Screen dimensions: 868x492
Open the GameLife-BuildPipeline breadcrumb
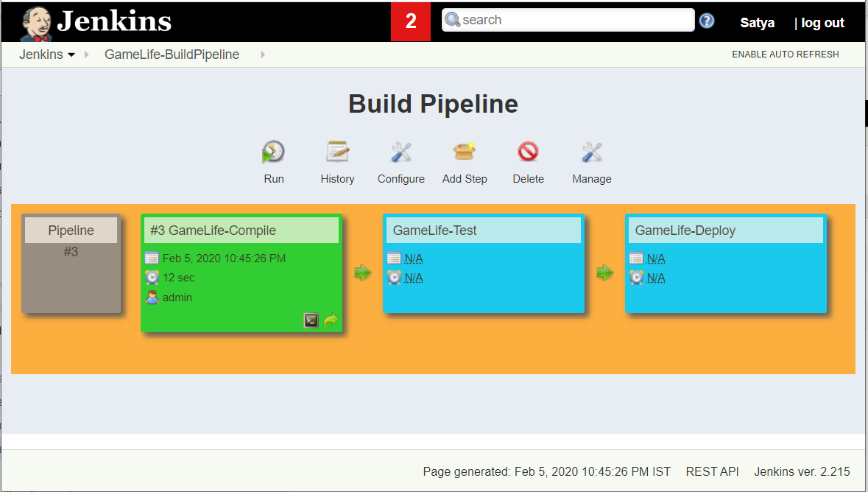click(172, 55)
